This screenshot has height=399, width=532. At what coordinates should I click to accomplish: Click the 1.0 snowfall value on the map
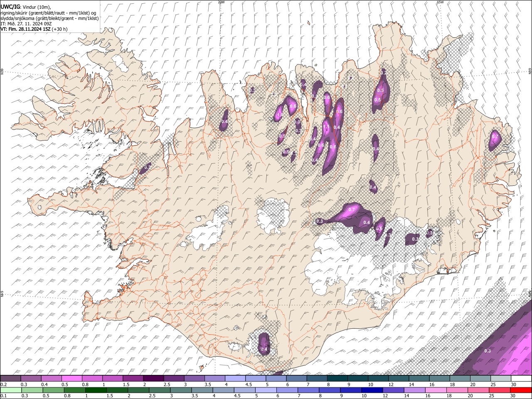279,115
